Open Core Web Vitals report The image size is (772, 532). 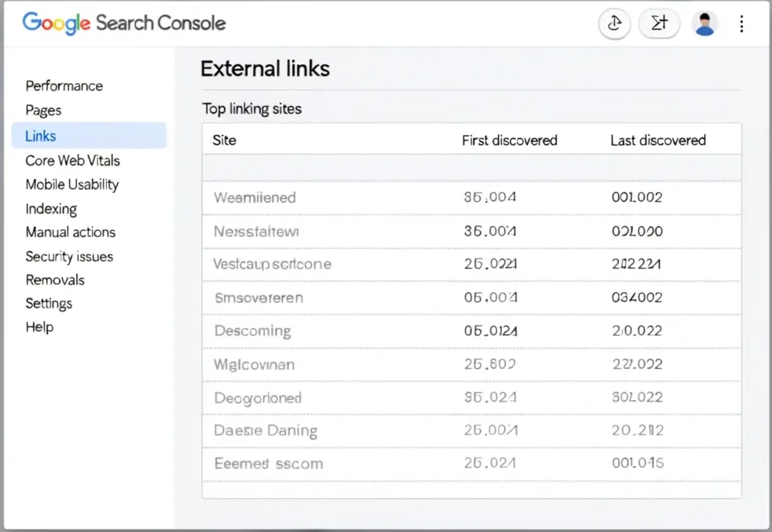click(72, 160)
